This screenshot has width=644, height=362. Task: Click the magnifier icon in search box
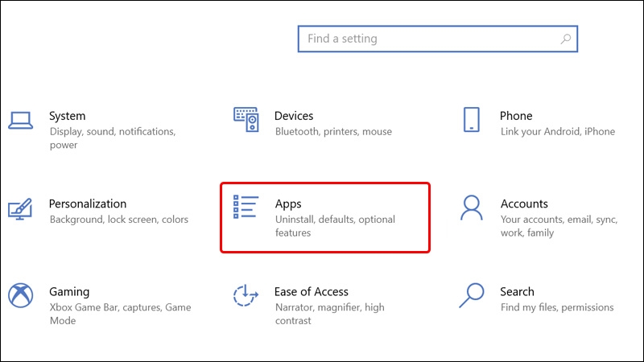click(x=566, y=39)
